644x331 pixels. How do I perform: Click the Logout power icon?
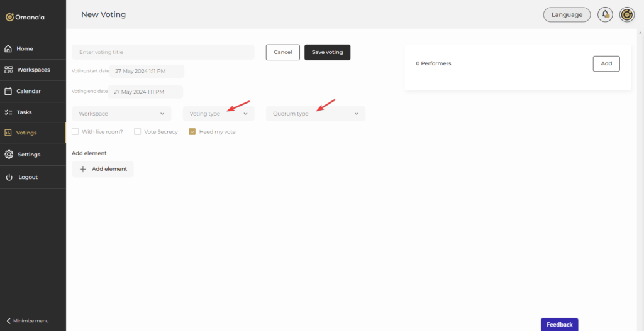coord(9,178)
